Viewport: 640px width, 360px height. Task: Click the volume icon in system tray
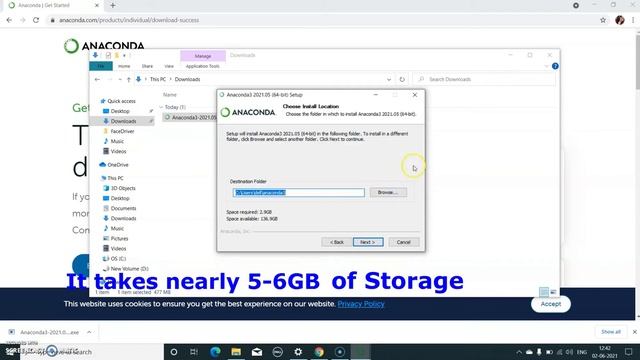pos(569,352)
